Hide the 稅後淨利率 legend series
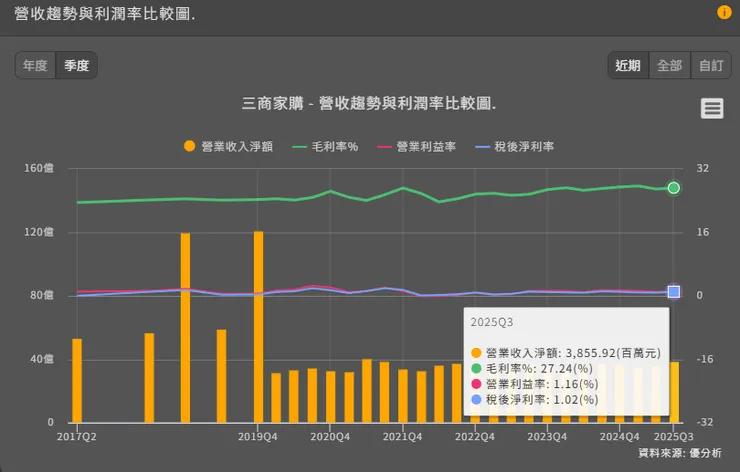This screenshot has height=472, width=740. point(514,146)
